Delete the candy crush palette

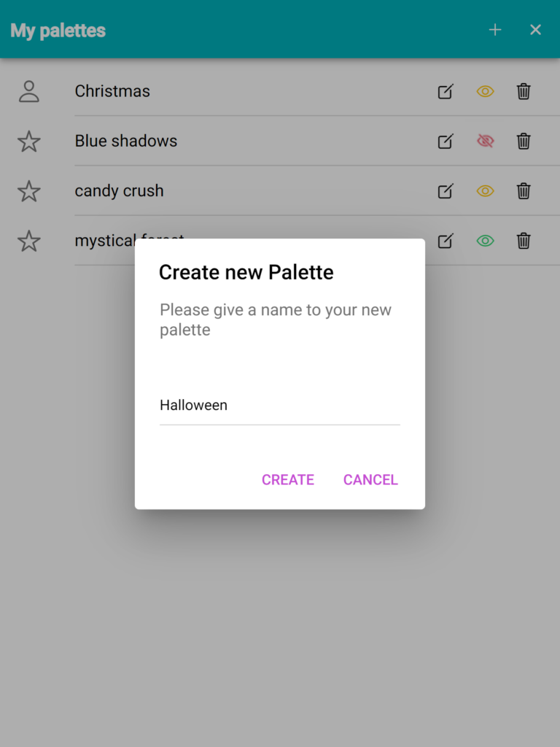[524, 191]
